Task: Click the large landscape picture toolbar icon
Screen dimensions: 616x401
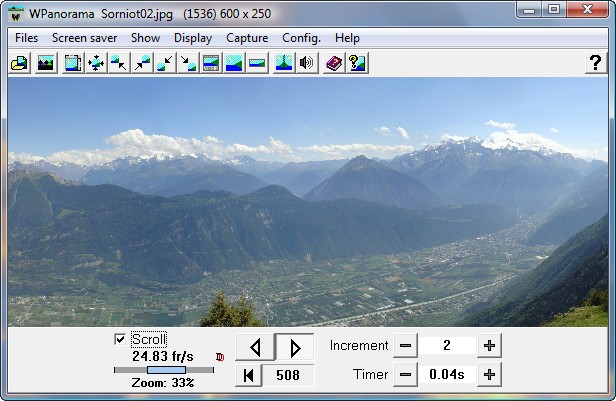Action: [234, 63]
